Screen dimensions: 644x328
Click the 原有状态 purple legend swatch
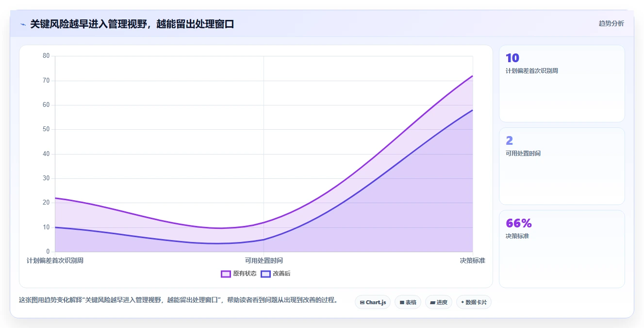[x=226, y=274]
